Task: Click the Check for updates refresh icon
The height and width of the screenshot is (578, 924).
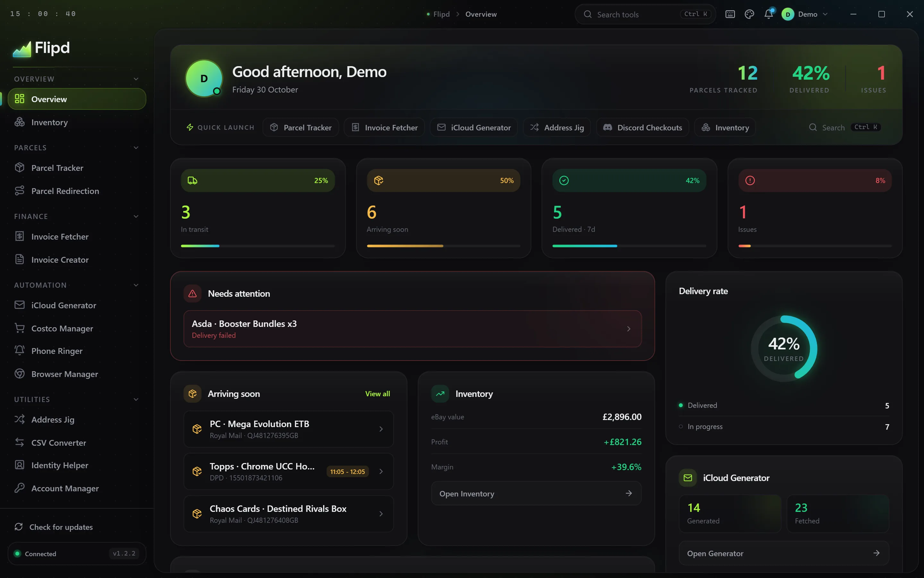Action: [19, 527]
